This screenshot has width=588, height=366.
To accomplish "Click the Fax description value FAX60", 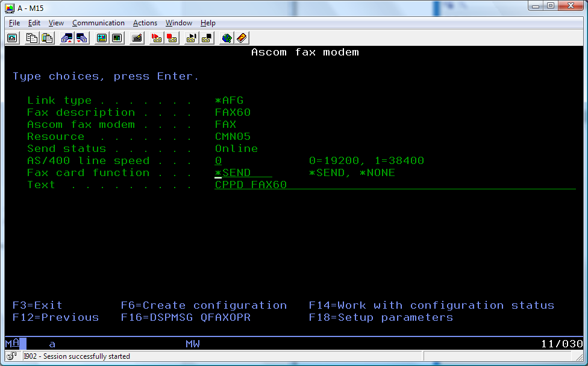I will coord(233,112).
